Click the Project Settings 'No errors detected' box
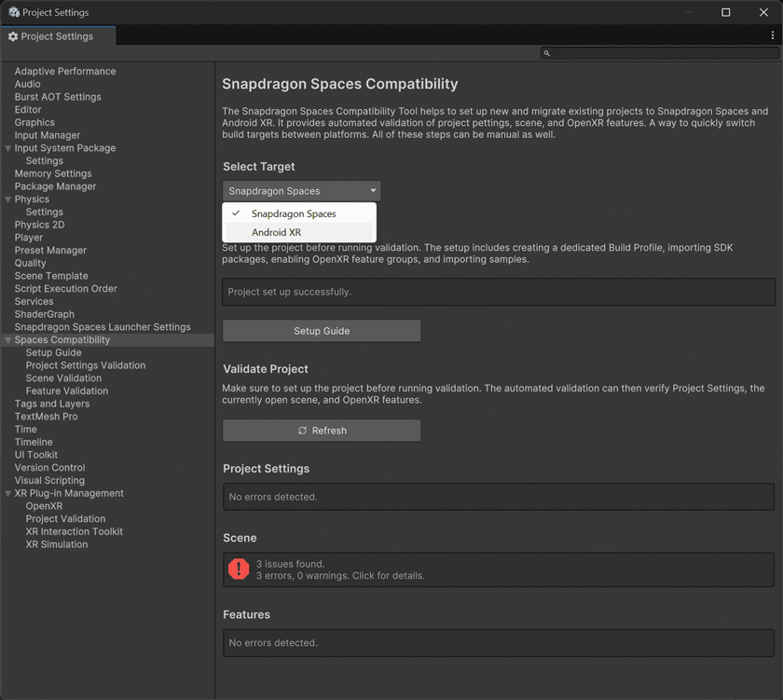The width and height of the screenshot is (783, 700). coord(499,497)
